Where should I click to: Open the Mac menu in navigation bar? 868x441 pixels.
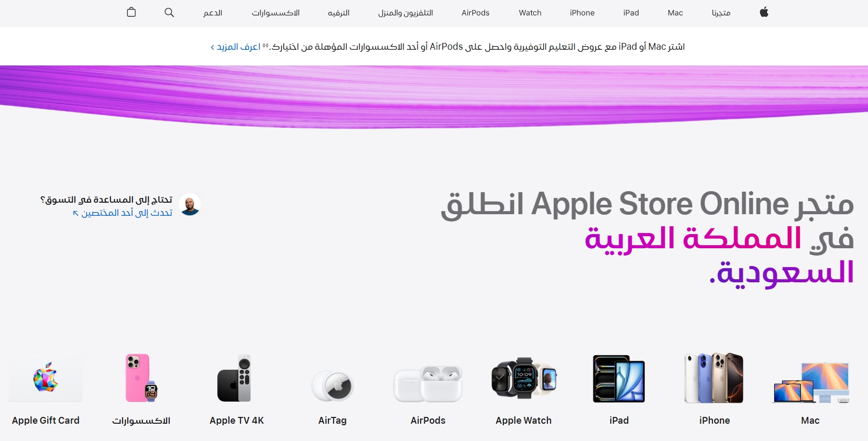675,13
